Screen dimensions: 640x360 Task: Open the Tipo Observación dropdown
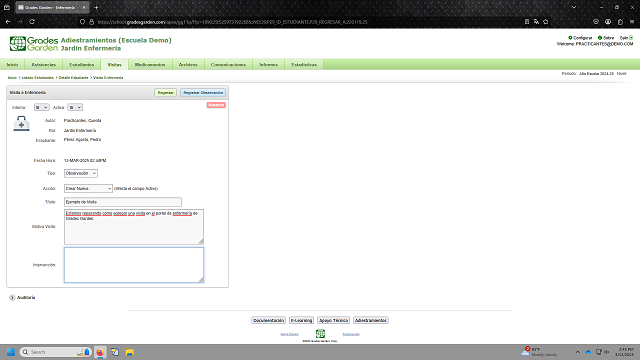coord(80,173)
